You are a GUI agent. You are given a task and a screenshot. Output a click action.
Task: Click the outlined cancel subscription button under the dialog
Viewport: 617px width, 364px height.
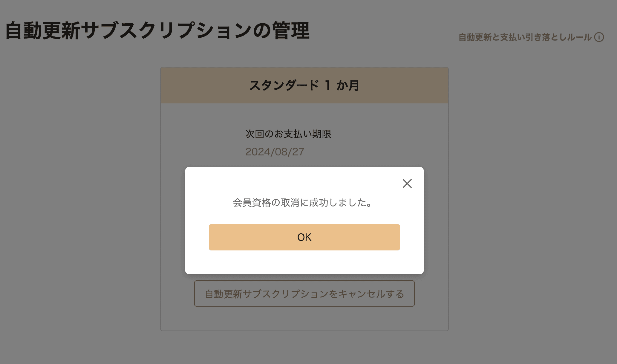point(304,293)
